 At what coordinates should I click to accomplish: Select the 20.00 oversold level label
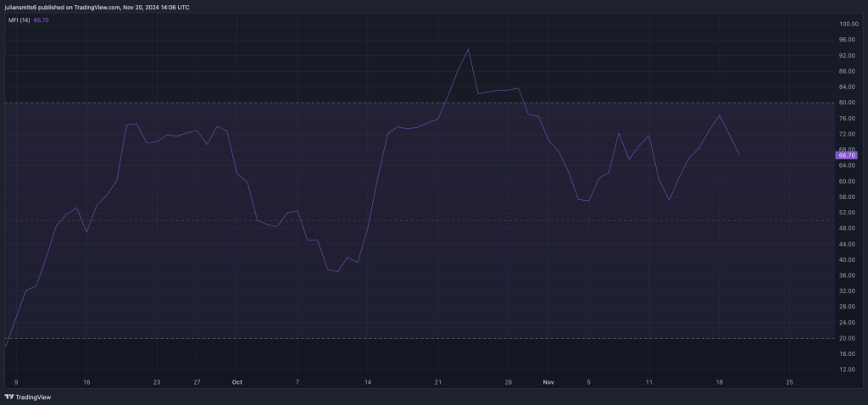[x=849, y=338]
